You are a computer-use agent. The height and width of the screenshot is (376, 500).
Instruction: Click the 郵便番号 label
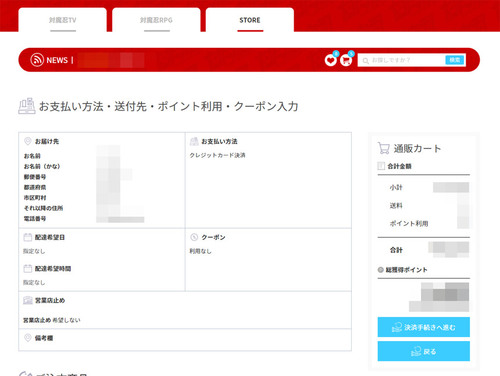tap(35, 177)
